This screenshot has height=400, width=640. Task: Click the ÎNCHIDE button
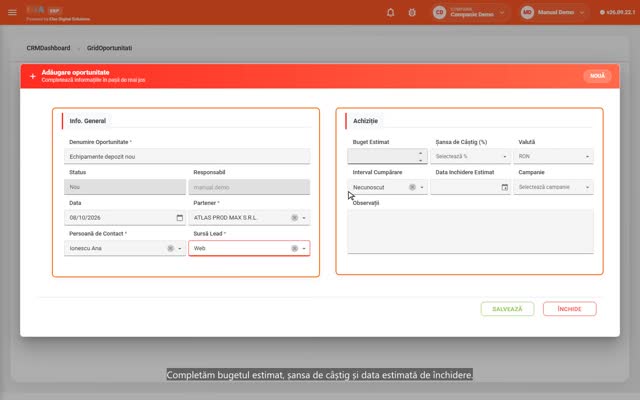pos(569,309)
